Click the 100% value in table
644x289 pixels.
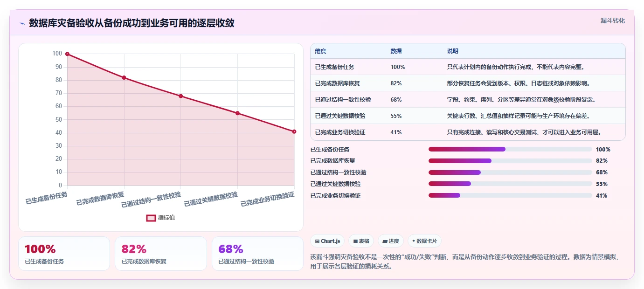[398, 67]
